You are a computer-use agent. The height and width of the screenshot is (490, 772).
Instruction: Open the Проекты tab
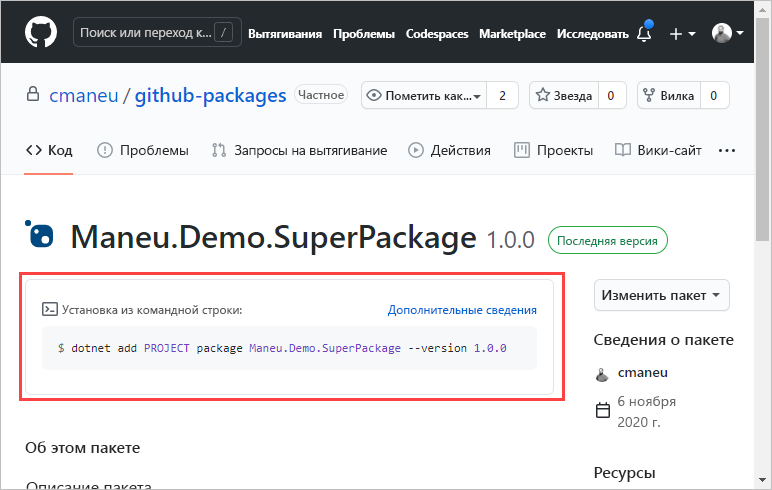click(553, 150)
